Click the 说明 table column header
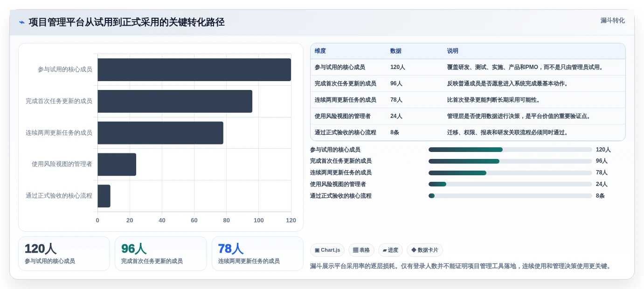 tap(453, 51)
